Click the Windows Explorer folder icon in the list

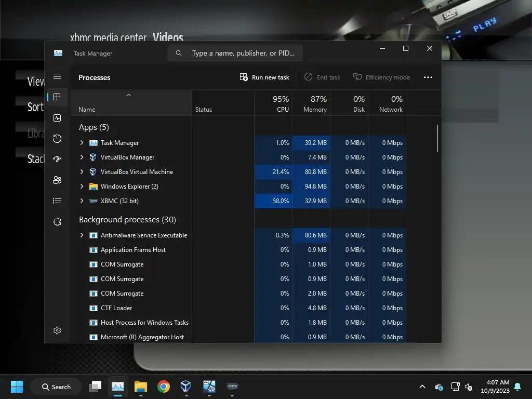94,187
